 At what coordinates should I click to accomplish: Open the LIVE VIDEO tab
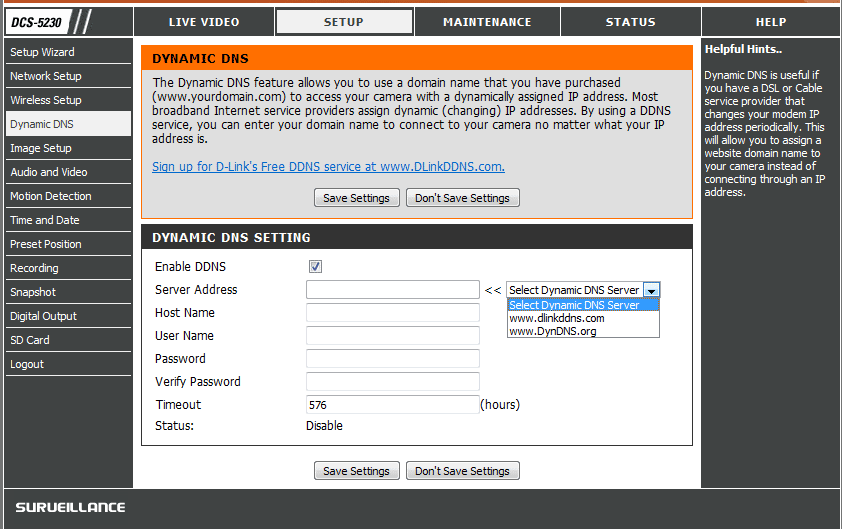pyautogui.click(x=204, y=22)
